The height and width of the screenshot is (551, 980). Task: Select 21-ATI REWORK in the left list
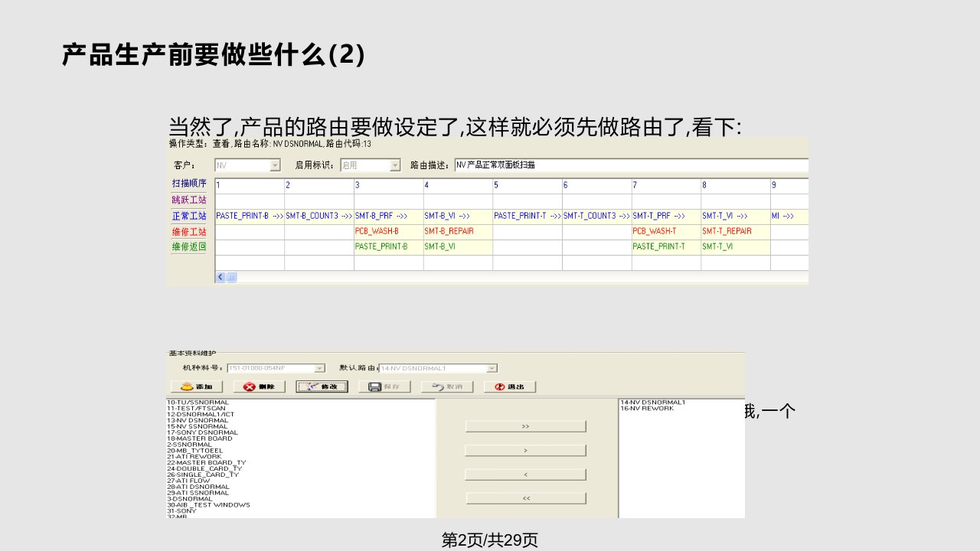click(x=194, y=457)
